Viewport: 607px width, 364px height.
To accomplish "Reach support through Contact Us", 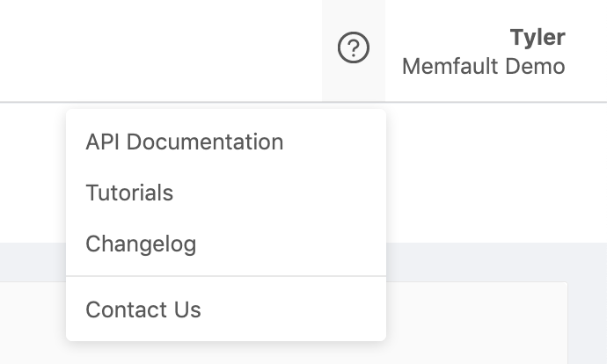I will 143,309.
